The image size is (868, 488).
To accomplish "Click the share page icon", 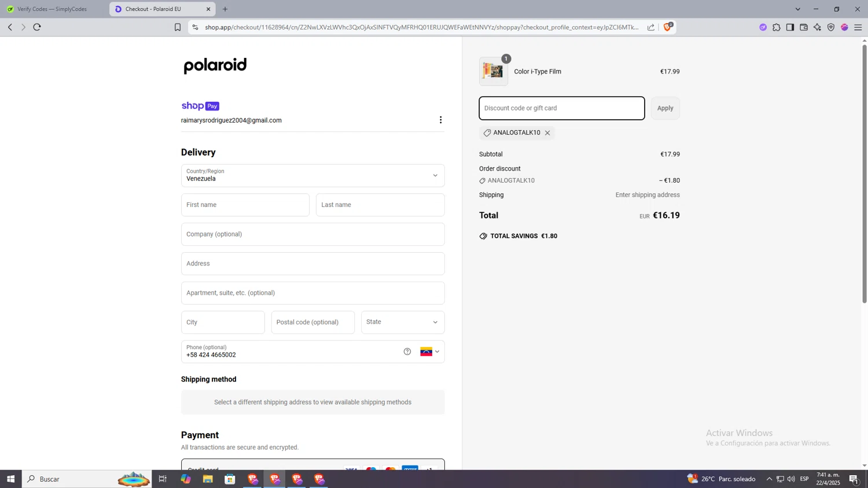I will tap(651, 27).
